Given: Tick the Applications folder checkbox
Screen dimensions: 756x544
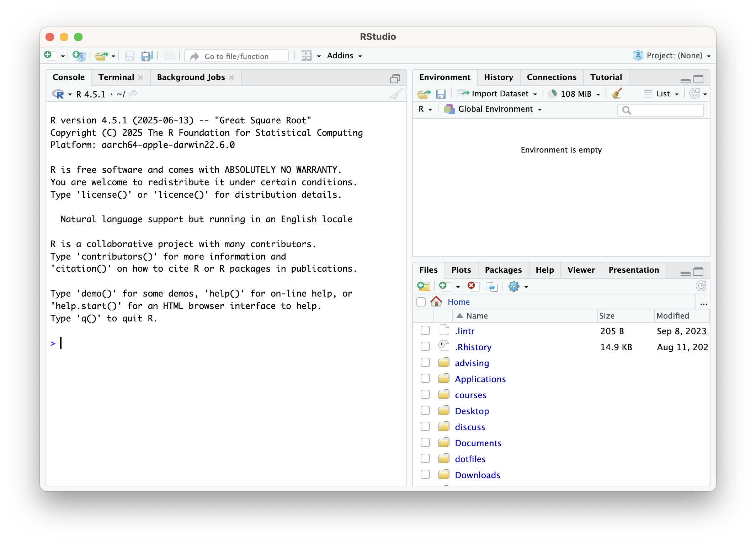Looking at the screenshot, I should [425, 379].
